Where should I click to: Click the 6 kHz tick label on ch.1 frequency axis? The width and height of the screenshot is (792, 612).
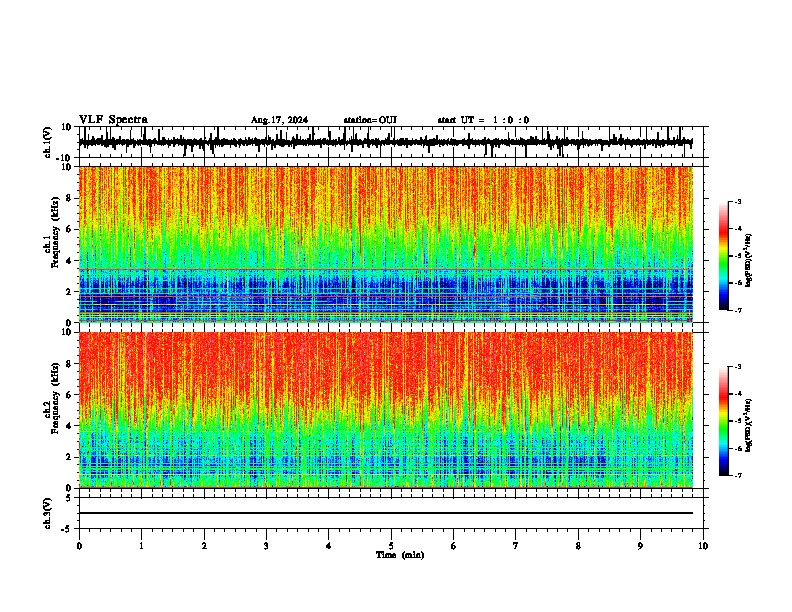(69, 229)
